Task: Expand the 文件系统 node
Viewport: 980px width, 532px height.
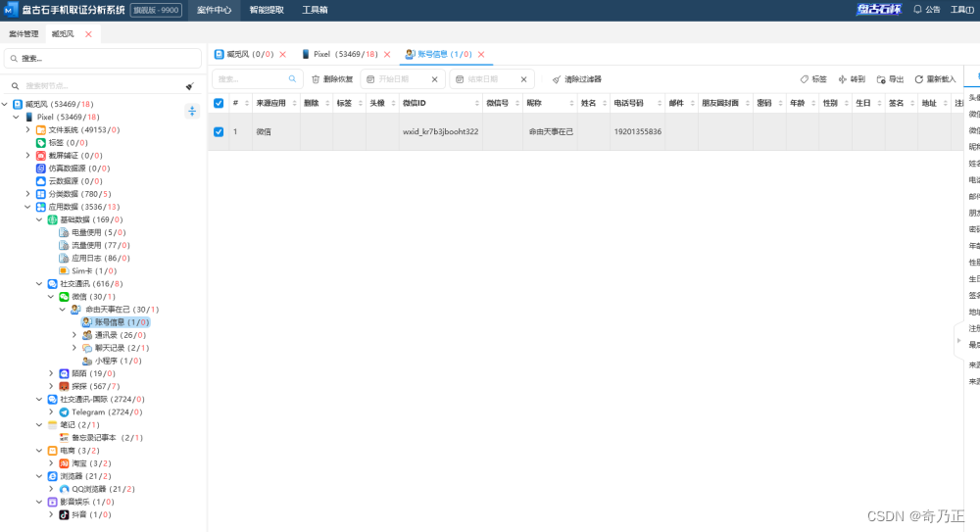Action: pos(27,130)
